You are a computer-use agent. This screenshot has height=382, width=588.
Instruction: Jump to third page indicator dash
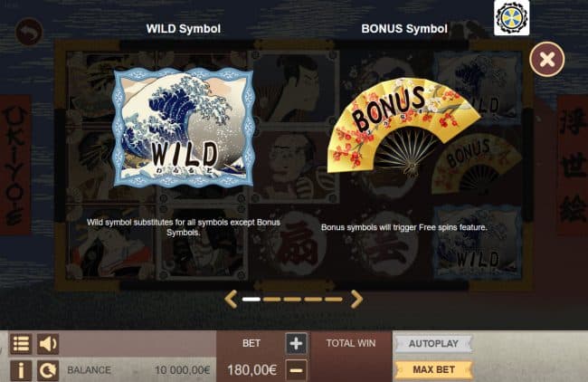pyautogui.click(x=292, y=299)
